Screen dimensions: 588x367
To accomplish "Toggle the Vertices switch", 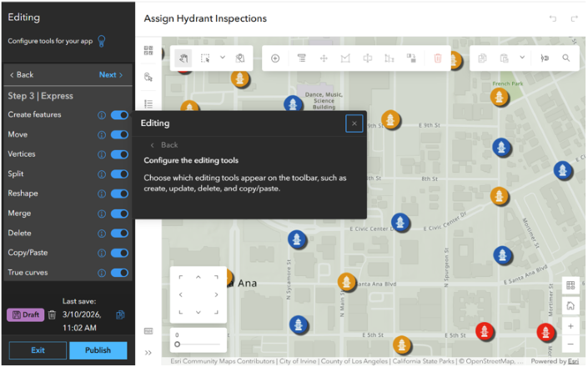I will [119, 154].
